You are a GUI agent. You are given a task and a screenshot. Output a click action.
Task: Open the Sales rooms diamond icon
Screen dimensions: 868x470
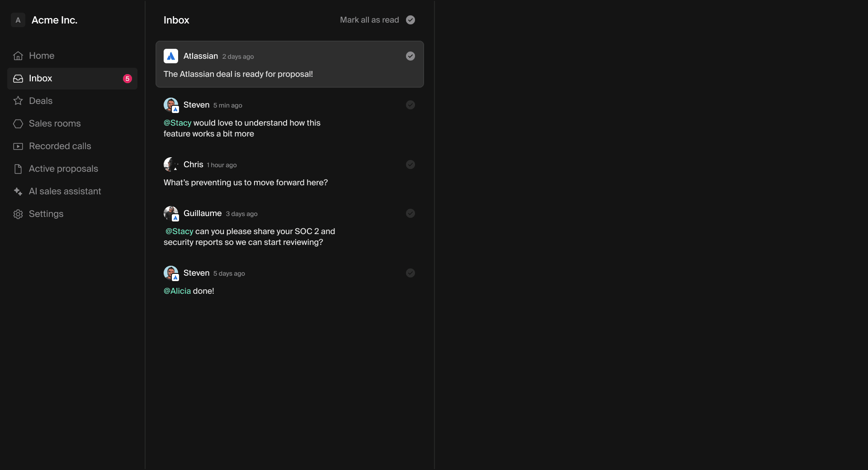coord(18,123)
